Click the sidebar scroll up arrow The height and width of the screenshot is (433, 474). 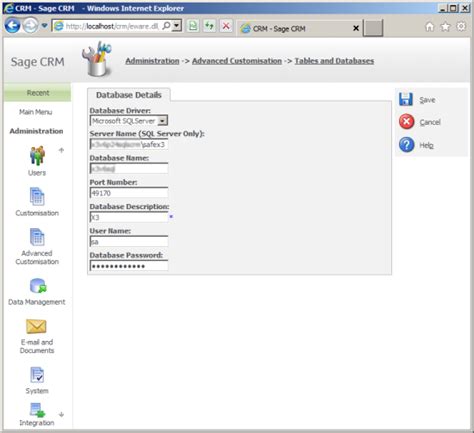pyautogui.click(x=61, y=150)
